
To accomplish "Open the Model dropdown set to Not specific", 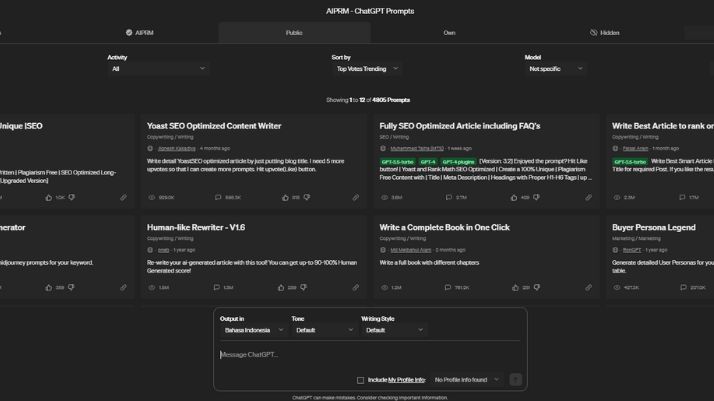I will (556, 69).
